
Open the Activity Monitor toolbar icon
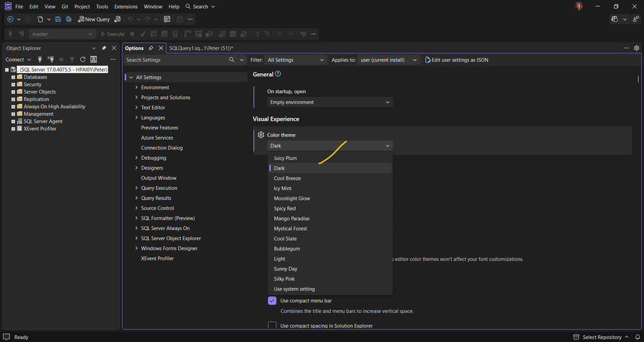167,19
